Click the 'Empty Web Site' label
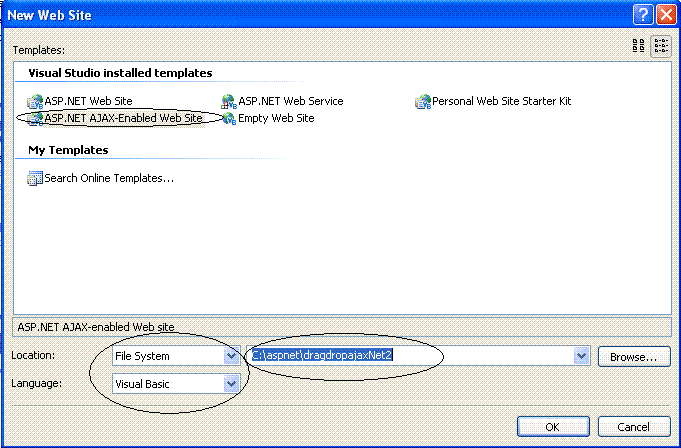This screenshot has width=681, height=448. (276, 118)
